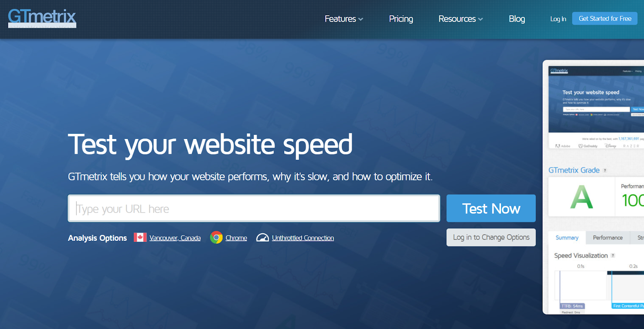Image resolution: width=644 pixels, height=329 pixels.
Task: Click the Log In link
Action: coord(558,19)
